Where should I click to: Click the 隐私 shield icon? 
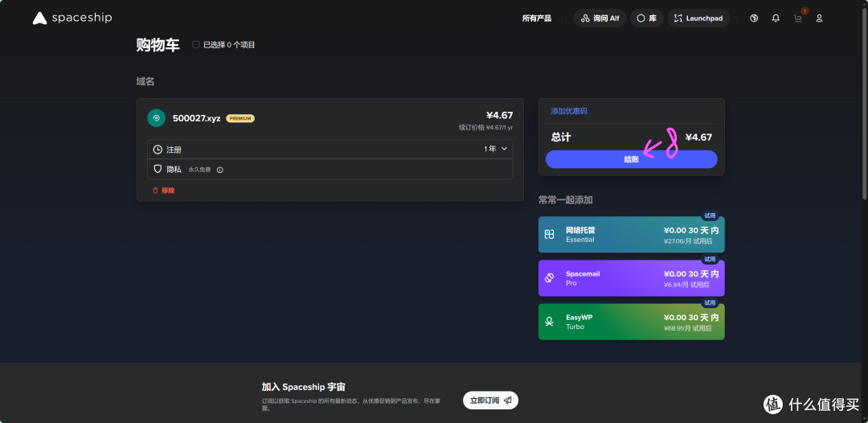(158, 169)
